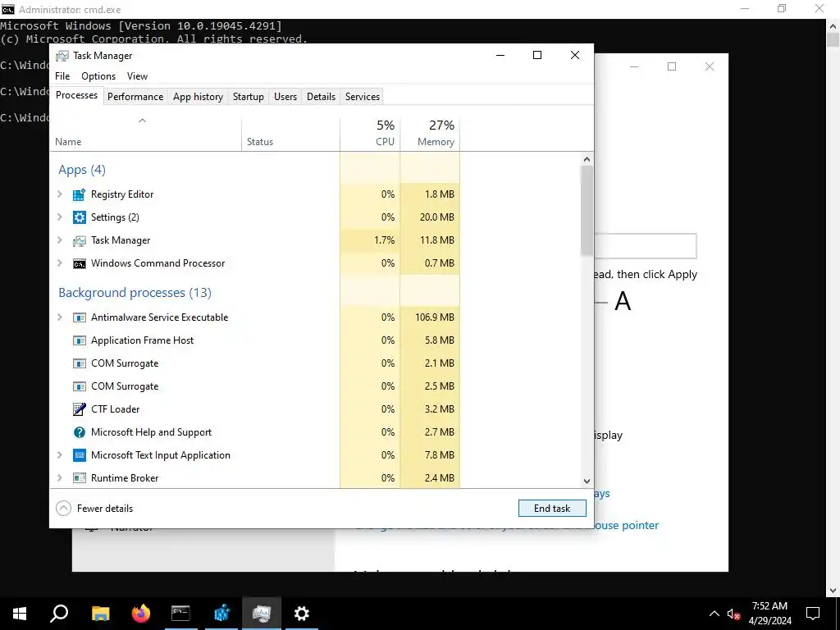Click the Task Manager 1.7% CPU value
Viewport: 840px width, 630px height.
point(384,240)
